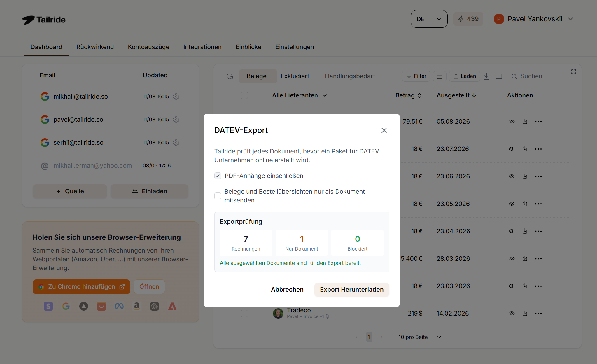Click the 7 Rechnungen stat card
597x364 pixels.
click(x=246, y=243)
